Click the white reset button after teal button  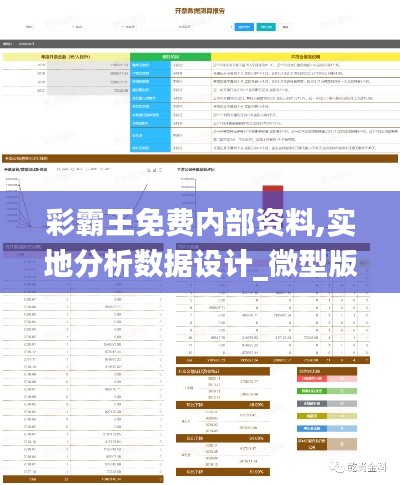tap(286, 27)
